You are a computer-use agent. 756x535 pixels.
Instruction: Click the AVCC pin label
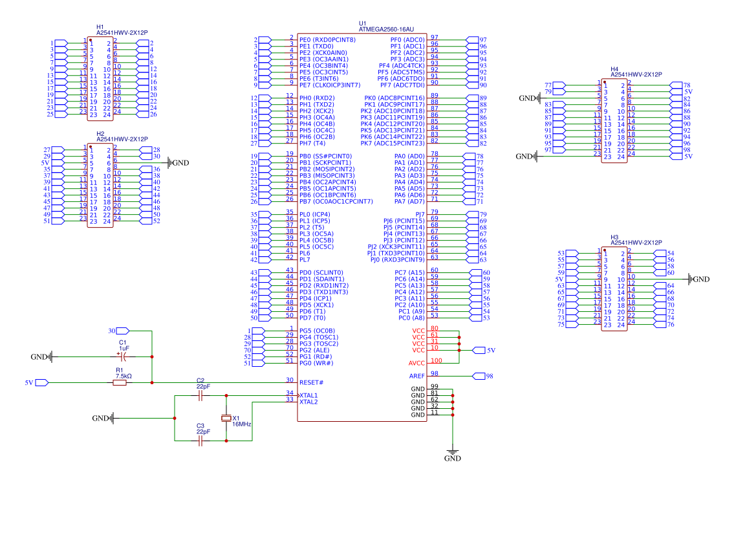tap(417, 364)
